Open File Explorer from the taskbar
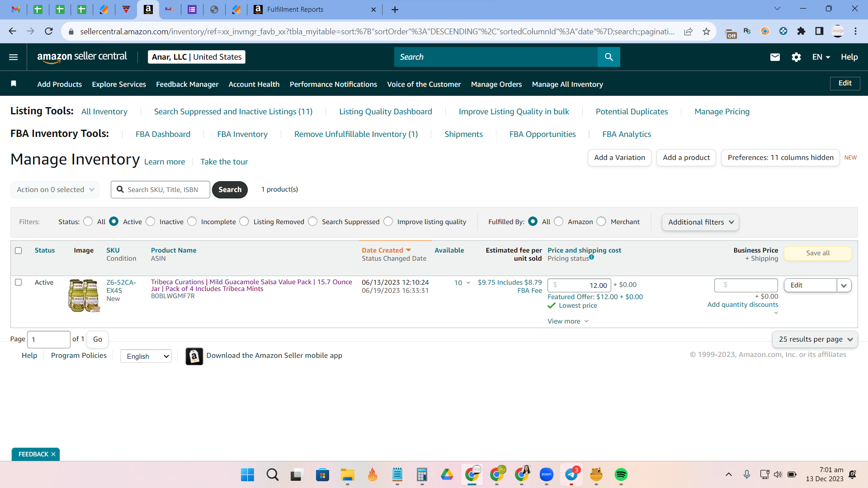Viewport: 868px width, 488px height. [347, 474]
